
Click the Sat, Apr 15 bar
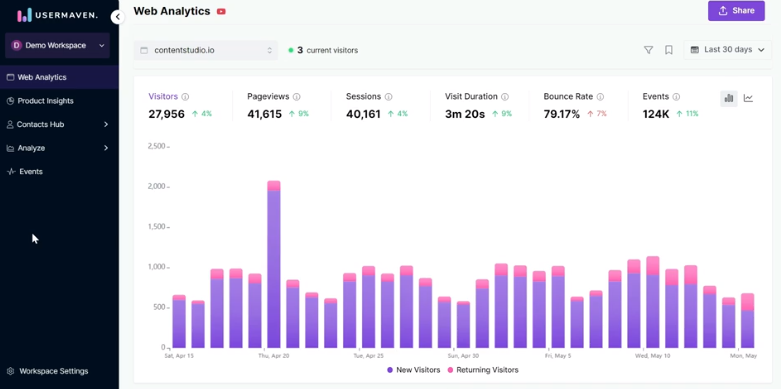pyautogui.click(x=179, y=321)
